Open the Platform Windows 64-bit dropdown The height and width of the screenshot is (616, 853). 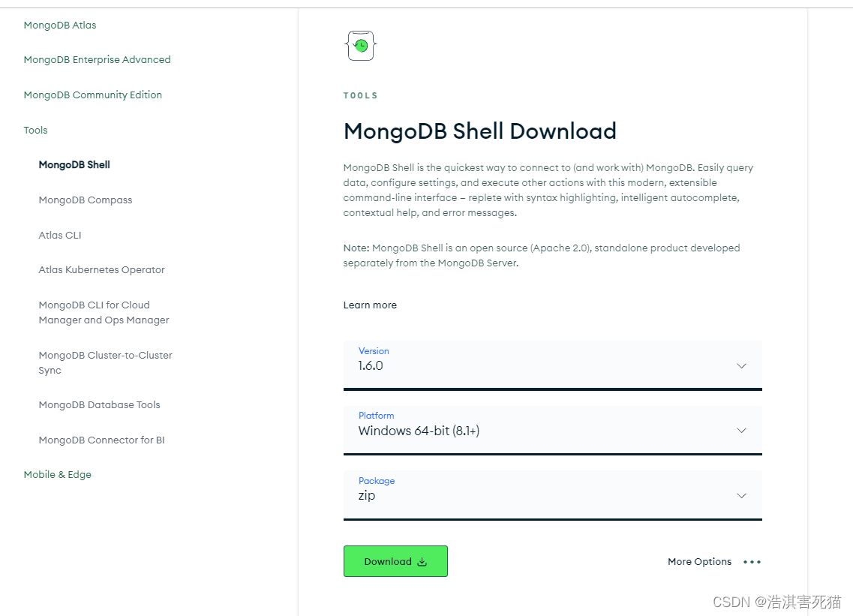click(553, 430)
